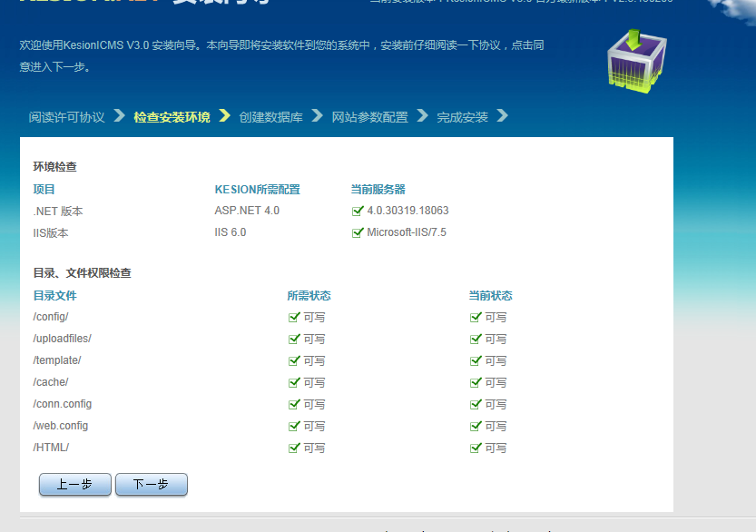The height and width of the screenshot is (532, 756).
Task: Toggle the /uploadfiles/ current status checkmark
Action: coord(476,338)
